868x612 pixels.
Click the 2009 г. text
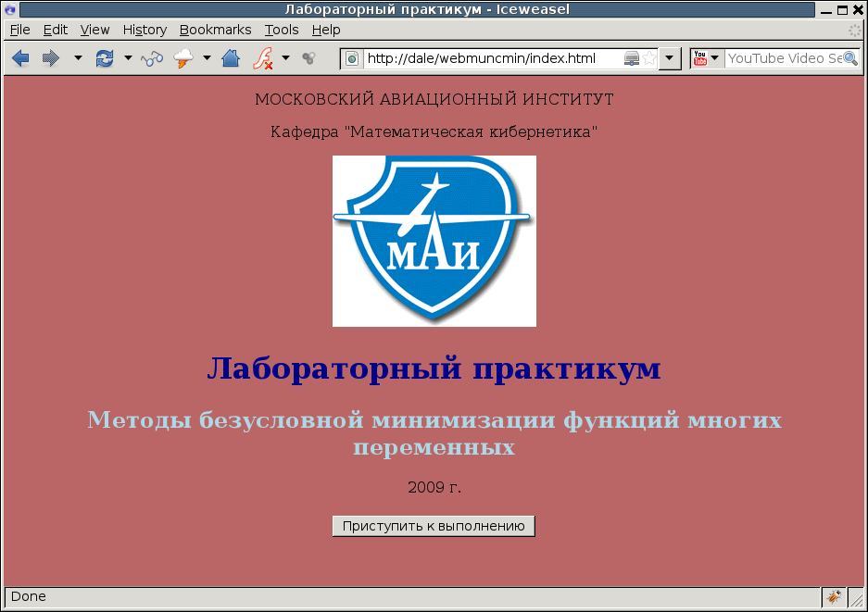[434, 487]
